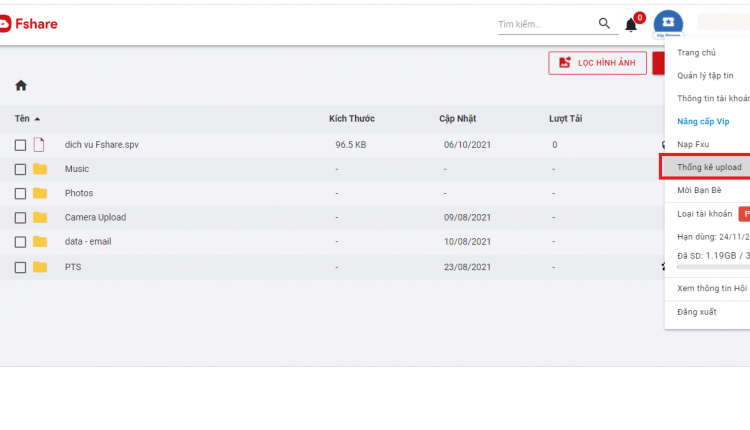Tick the Music folder checkbox
Screen dimensions: 750x430
pos(20,169)
